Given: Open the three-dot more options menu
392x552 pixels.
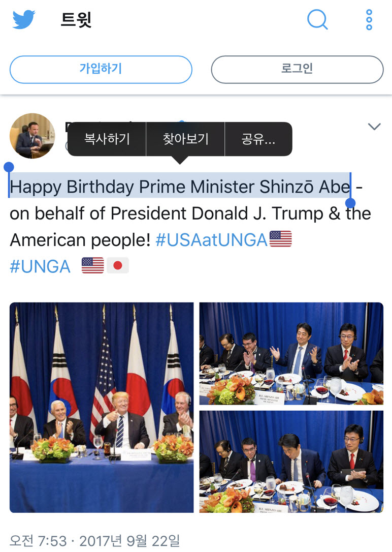Looking at the screenshot, I should (x=369, y=20).
